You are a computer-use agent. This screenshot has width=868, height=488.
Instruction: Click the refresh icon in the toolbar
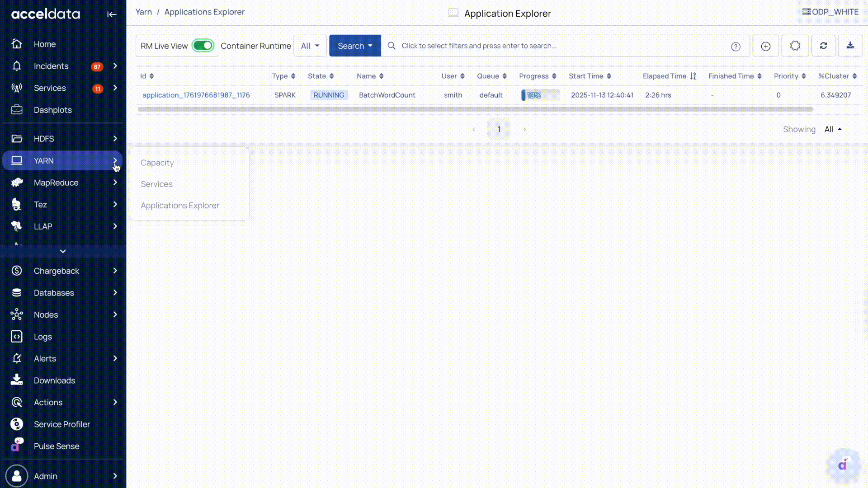(823, 46)
